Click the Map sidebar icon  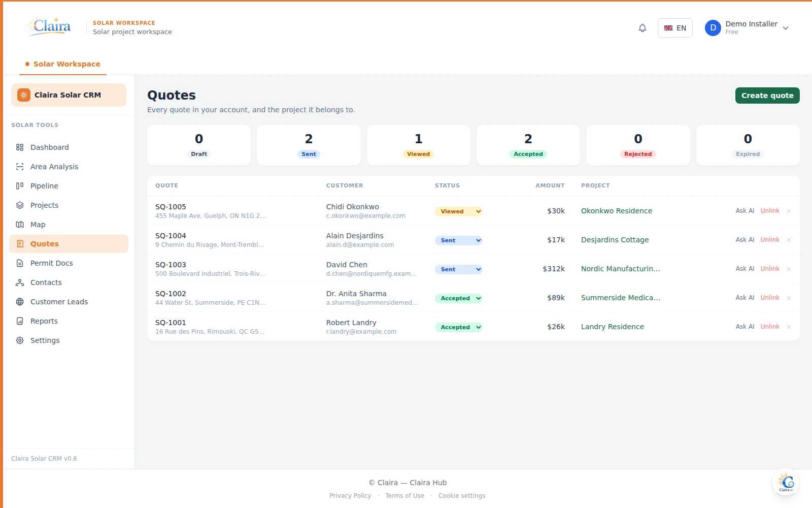pyautogui.click(x=20, y=225)
